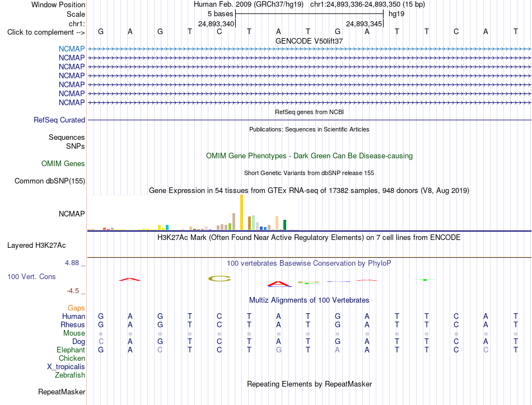Select the 'Elephant' species row label
The image size is (532, 405).
71,350
